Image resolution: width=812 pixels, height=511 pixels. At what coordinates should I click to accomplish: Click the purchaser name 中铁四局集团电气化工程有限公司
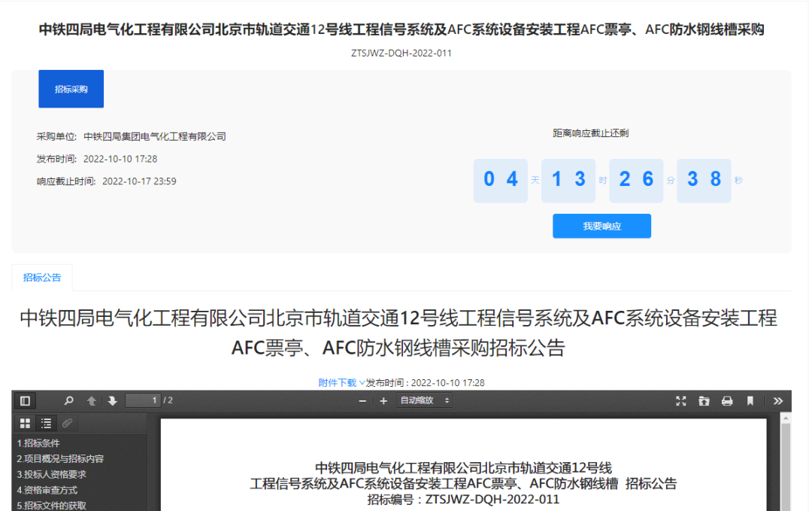(x=155, y=137)
